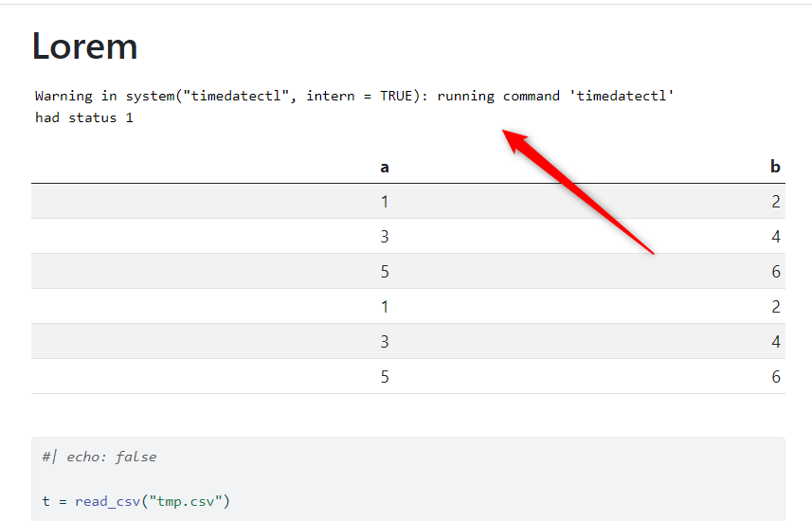Select cell "6" in the last table row

[x=776, y=376]
